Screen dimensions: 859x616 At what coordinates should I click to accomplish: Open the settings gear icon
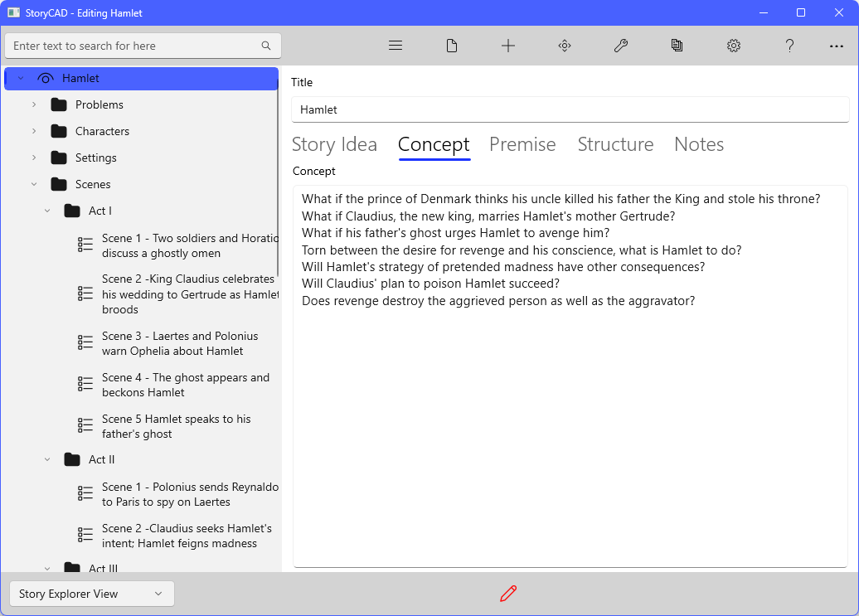[734, 46]
